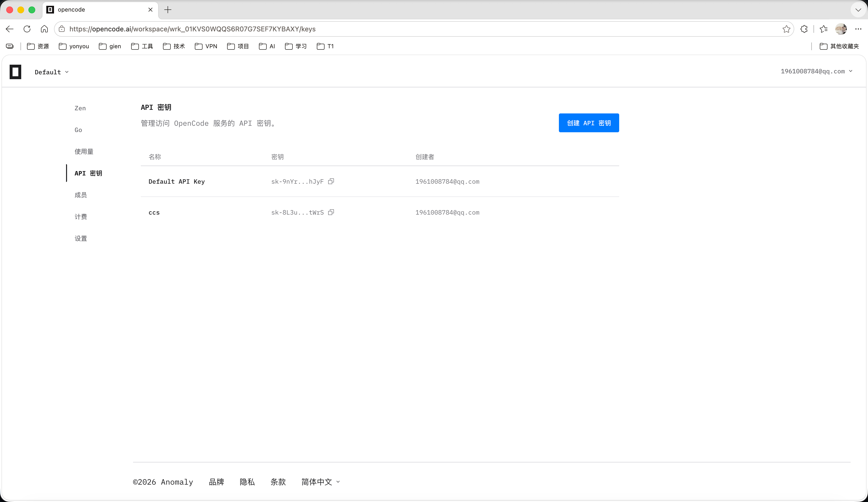Viewport: 868px width, 502px height.
Task: Open the gien bookmarks folder
Action: tap(110, 46)
